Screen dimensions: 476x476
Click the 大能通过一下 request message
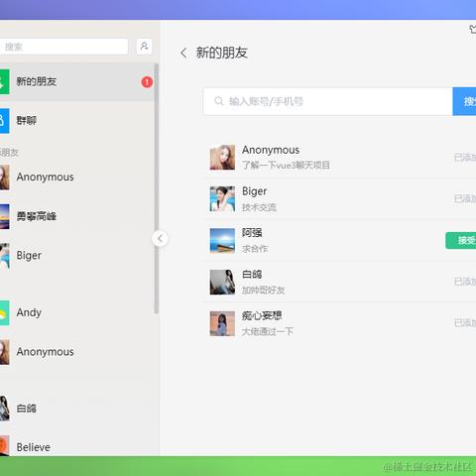[268, 331]
